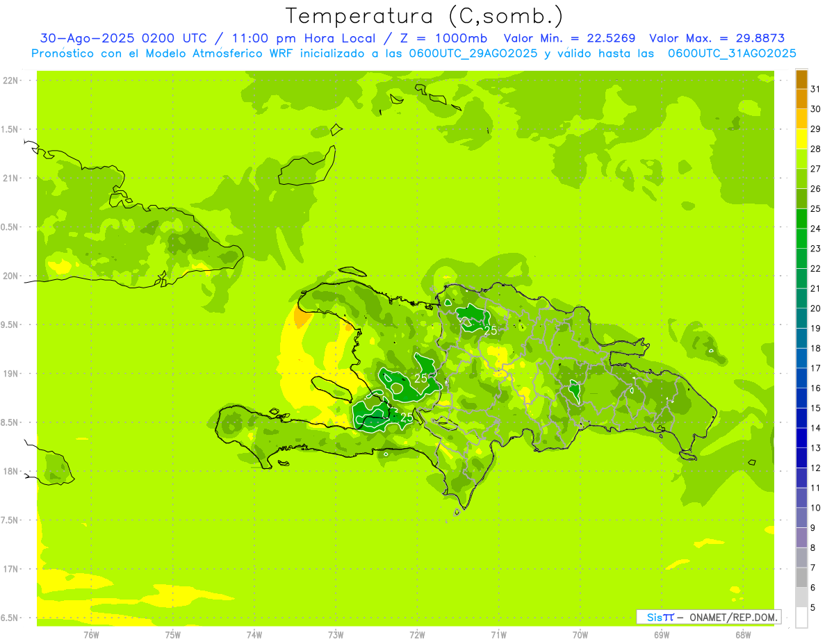
Task: Click the 19N latitude axis label
Action: click(10, 373)
